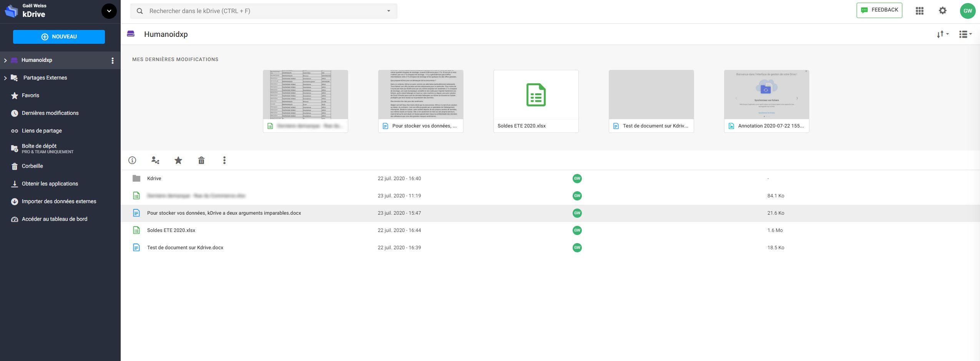Click the share with users toolbar icon
This screenshot has height=361, width=980.
click(x=155, y=160)
